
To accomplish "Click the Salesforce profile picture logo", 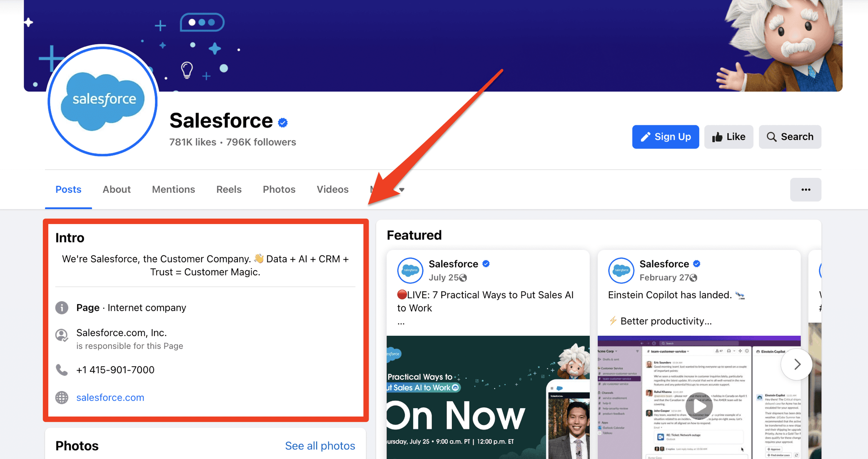I will [102, 100].
